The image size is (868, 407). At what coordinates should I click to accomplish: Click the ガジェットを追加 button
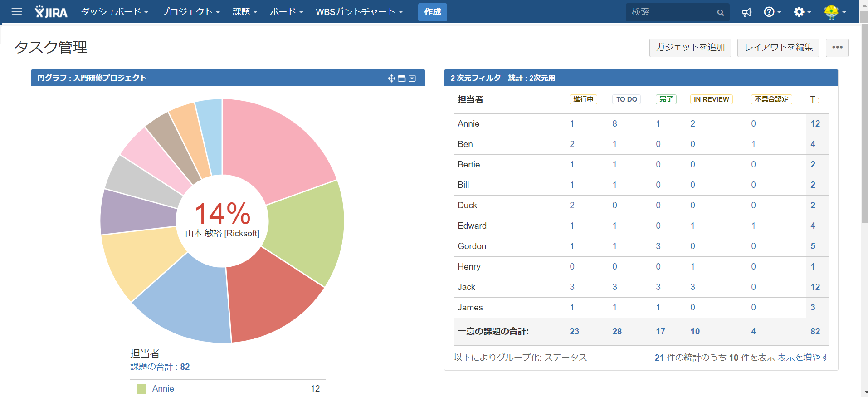tap(690, 48)
